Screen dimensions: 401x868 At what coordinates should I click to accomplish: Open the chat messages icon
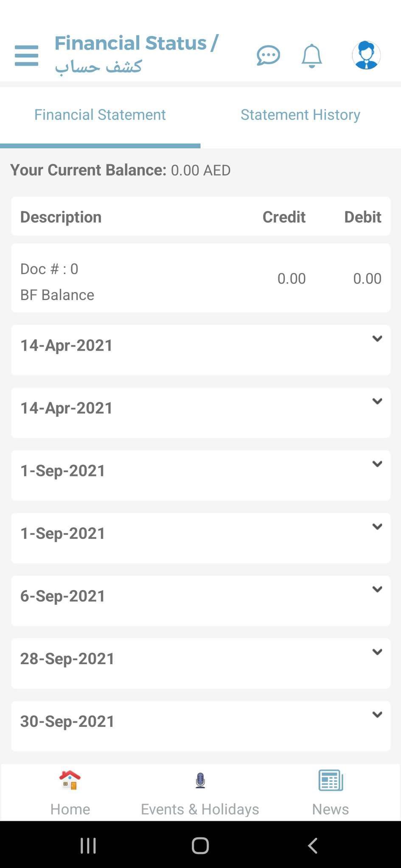tap(268, 55)
